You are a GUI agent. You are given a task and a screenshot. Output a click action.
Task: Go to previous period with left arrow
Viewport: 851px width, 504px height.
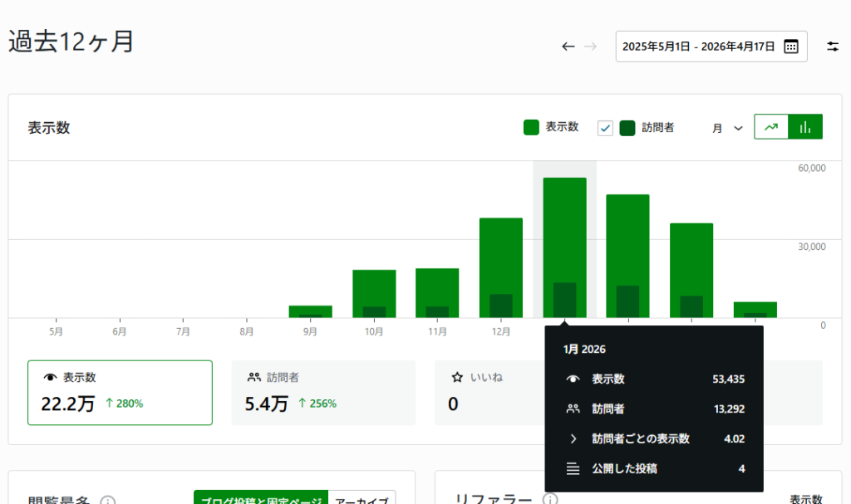pyautogui.click(x=568, y=46)
